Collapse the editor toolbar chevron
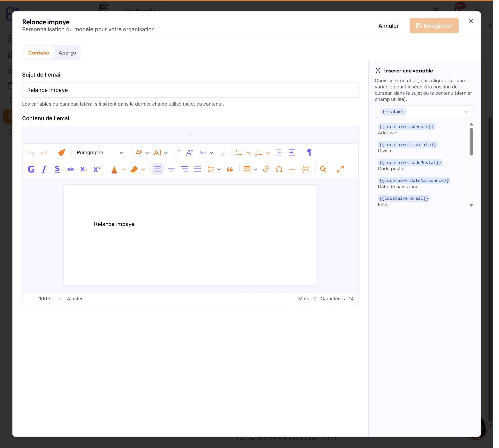499x448 pixels. tap(190, 135)
